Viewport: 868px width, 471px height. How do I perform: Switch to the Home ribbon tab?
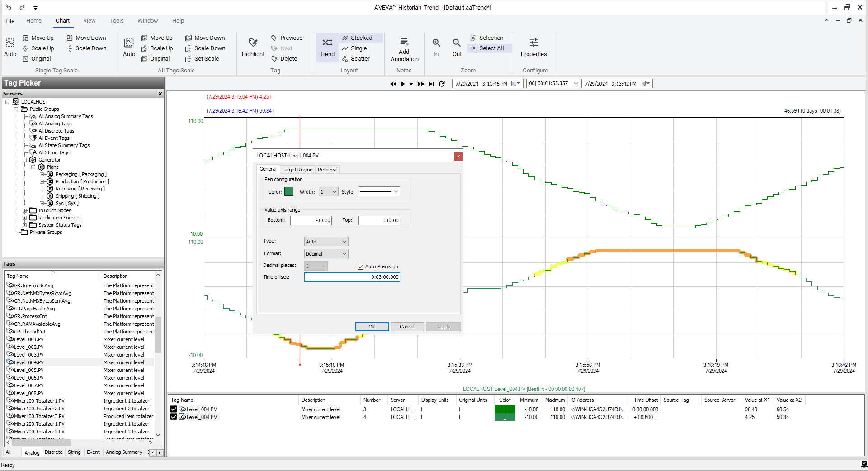pos(34,21)
